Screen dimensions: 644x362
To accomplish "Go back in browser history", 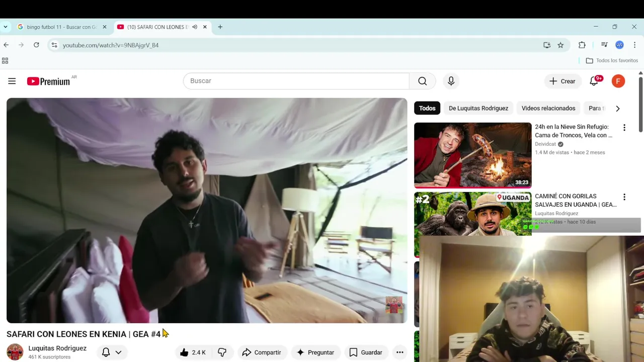I will pyautogui.click(x=6, y=45).
